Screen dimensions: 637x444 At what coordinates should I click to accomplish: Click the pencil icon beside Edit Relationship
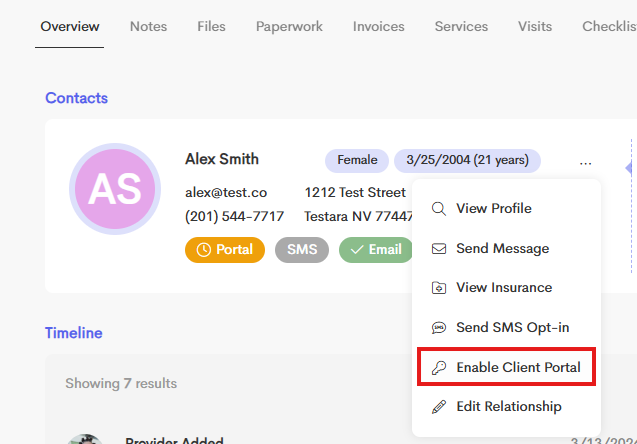439,407
